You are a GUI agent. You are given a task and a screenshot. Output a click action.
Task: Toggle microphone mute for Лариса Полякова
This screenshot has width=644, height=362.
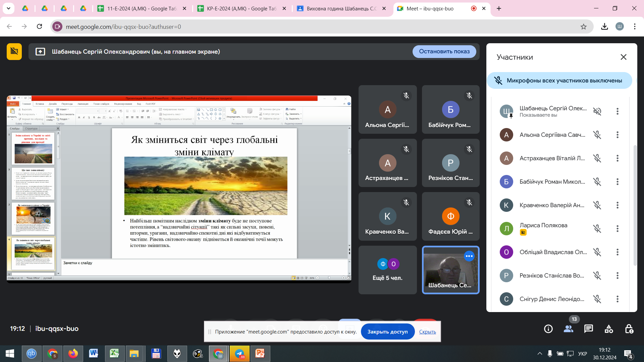click(x=597, y=229)
